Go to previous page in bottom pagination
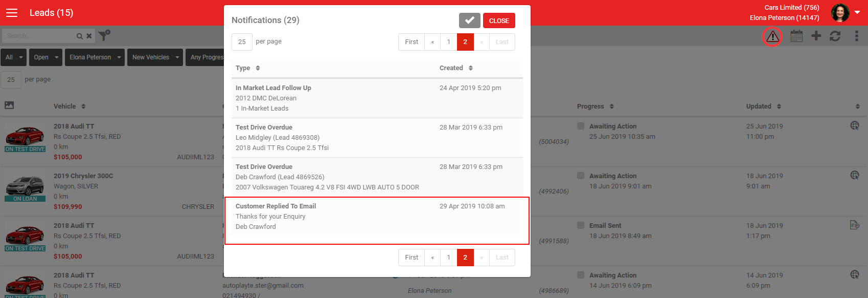Screen dimensions: 868x298 click(x=432, y=258)
